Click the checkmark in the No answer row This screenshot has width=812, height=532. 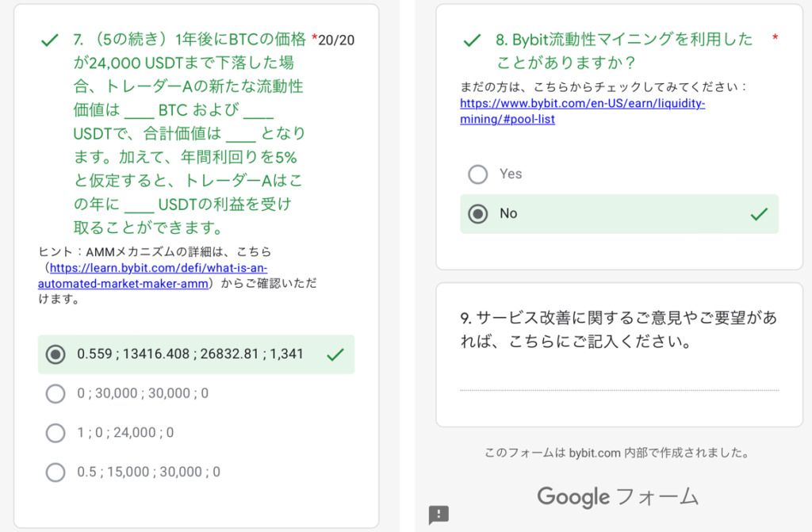click(759, 214)
